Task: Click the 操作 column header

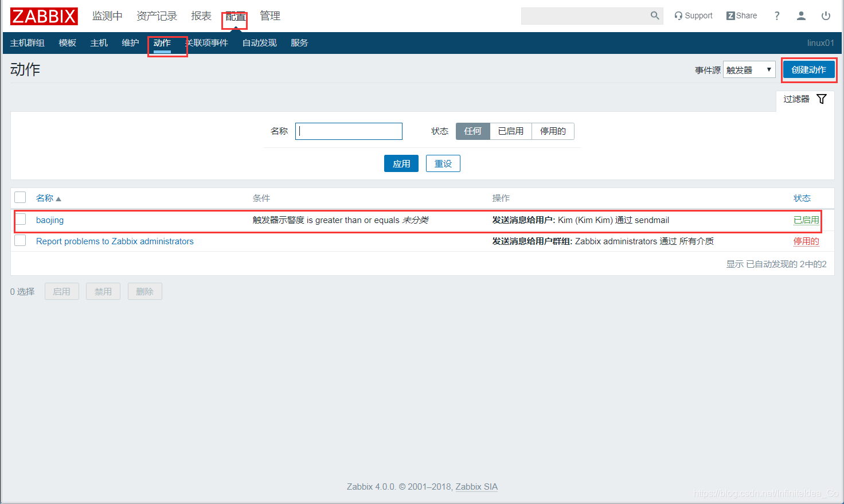Action: (x=501, y=198)
